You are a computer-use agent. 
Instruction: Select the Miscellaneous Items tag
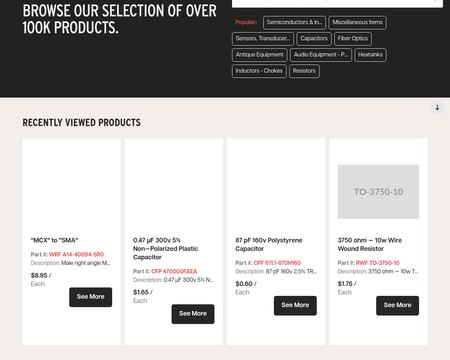coord(357,23)
